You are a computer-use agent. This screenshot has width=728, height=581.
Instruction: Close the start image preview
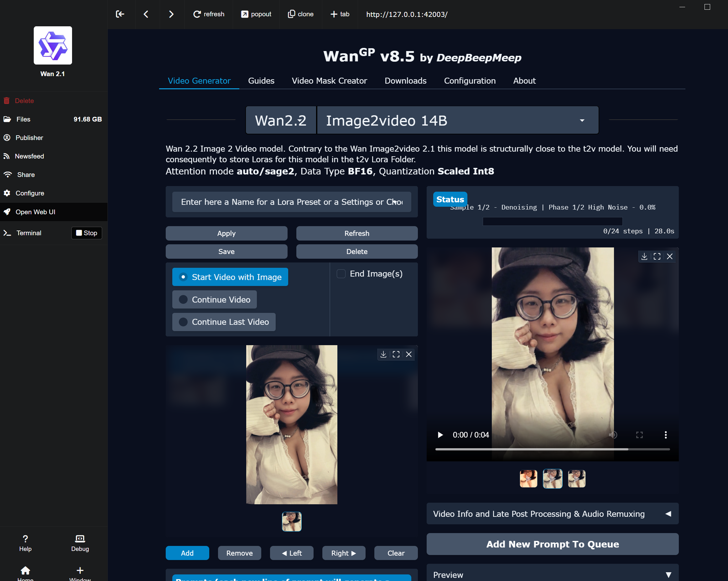(x=408, y=354)
